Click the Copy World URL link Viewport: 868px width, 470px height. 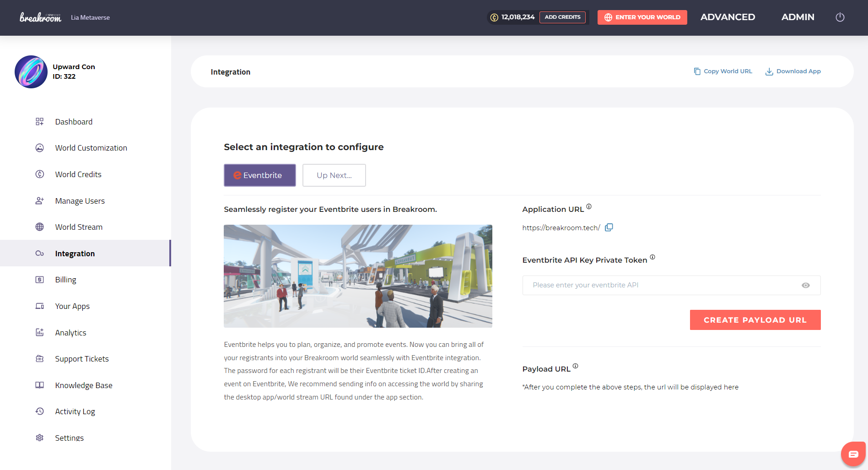click(x=723, y=71)
